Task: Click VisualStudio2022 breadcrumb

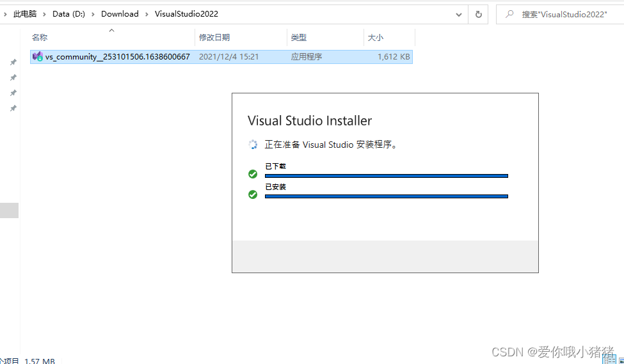Action: click(186, 14)
